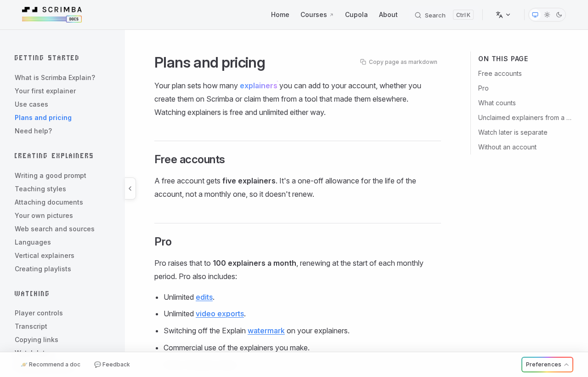588x377 pixels.
Task: Switch to dark theme moon icon
Action: (x=559, y=15)
